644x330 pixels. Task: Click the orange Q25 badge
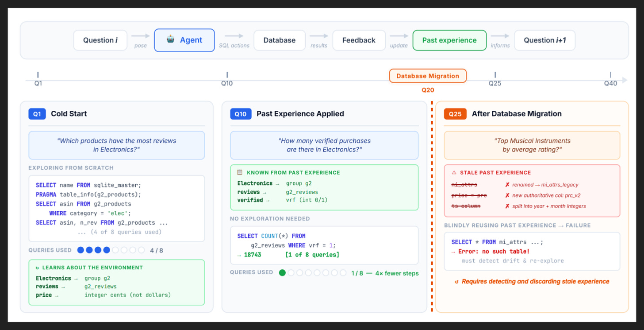pyautogui.click(x=455, y=114)
